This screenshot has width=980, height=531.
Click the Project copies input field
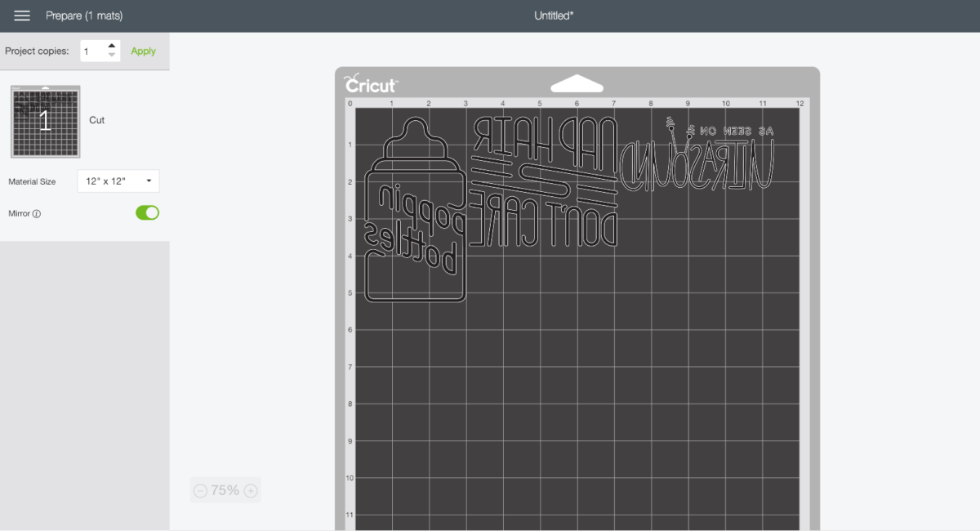(92, 51)
